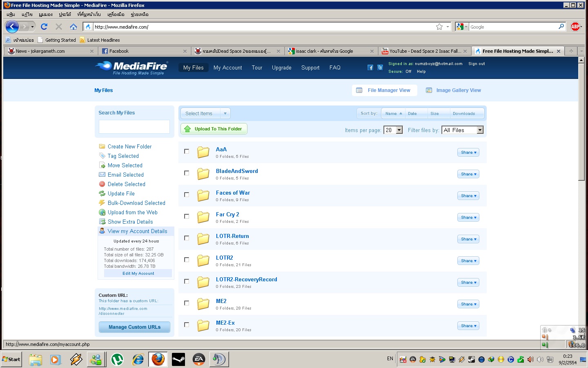Click the Manage Custom URLs button
Image resolution: width=588 pixels, height=368 pixels.
click(134, 327)
